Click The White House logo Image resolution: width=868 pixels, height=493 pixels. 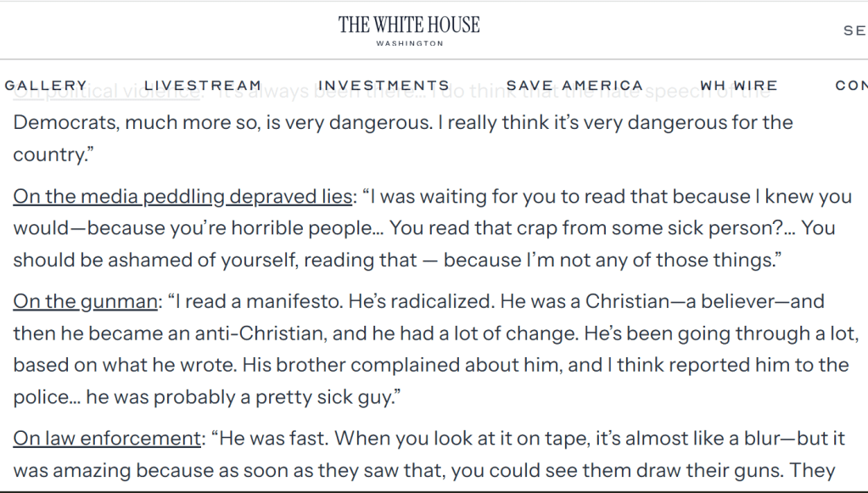[x=409, y=25]
